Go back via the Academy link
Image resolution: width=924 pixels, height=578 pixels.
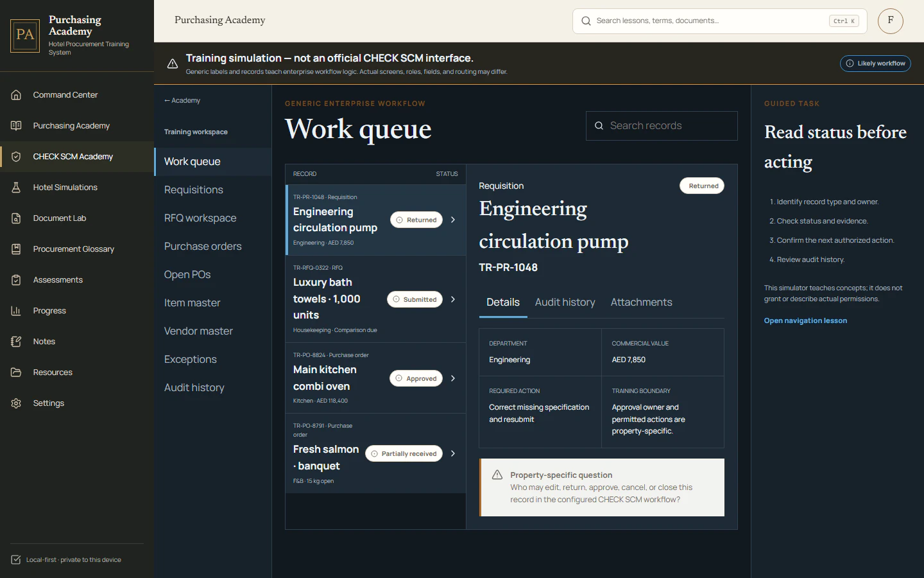tap(182, 101)
